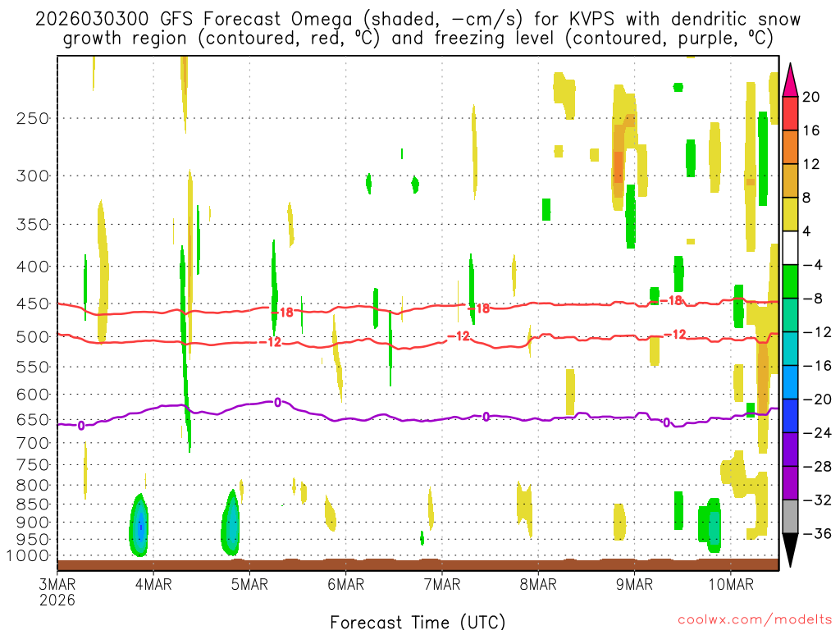The height and width of the screenshot is (630, 840).
Task: Click the 700 pressure level label
Action: tap(33, 443)
